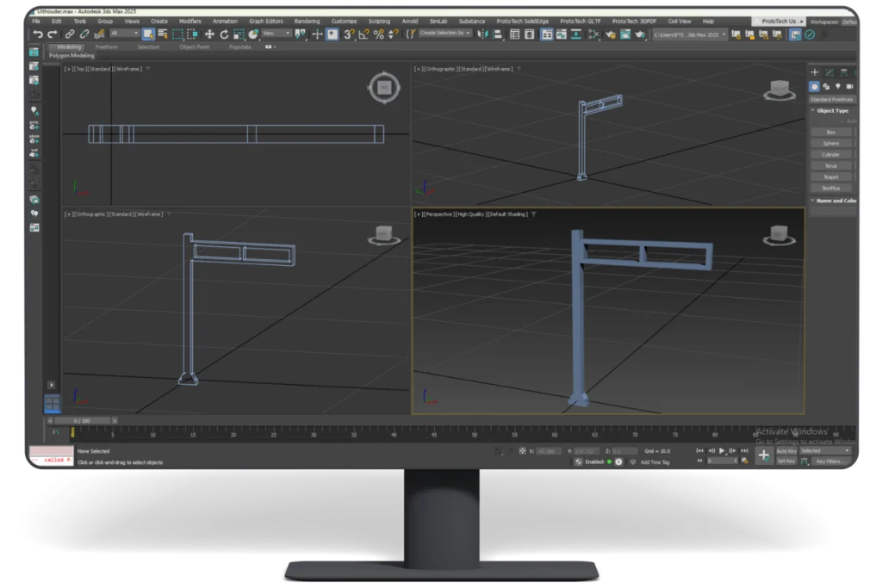
Task: Click the X coordinate input field
Action: click(547, 451)
